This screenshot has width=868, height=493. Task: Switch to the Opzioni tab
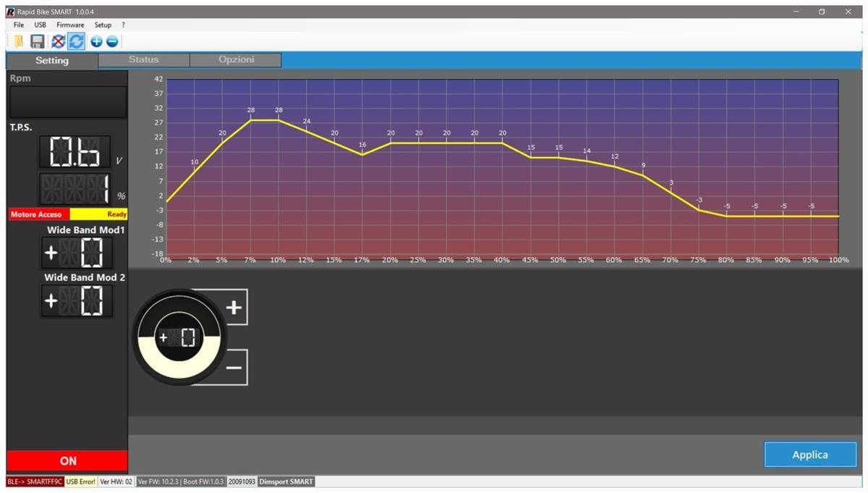[x=236, y=60]
